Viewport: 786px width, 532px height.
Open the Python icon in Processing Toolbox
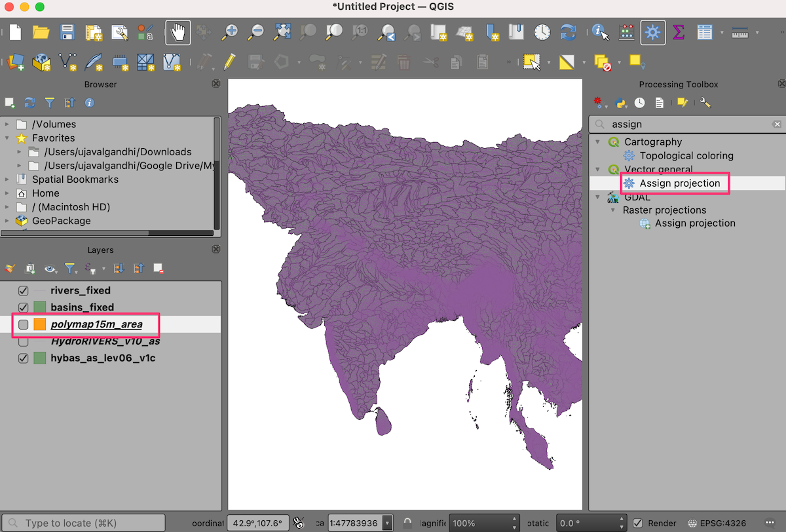click(620, 103)
